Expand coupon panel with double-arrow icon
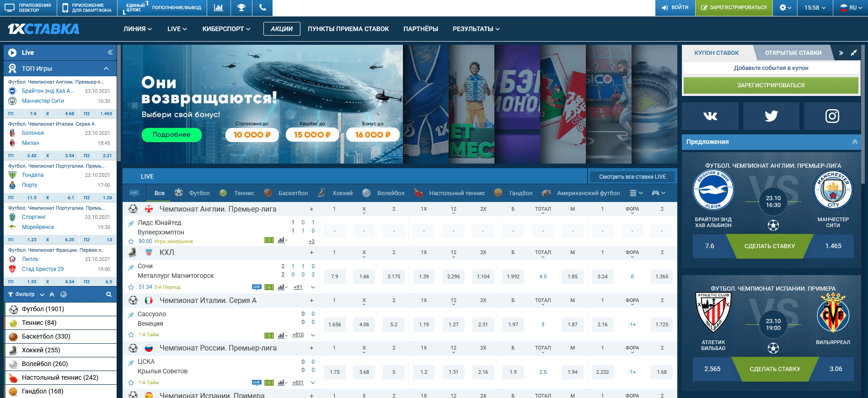 (x=841, y=53)
